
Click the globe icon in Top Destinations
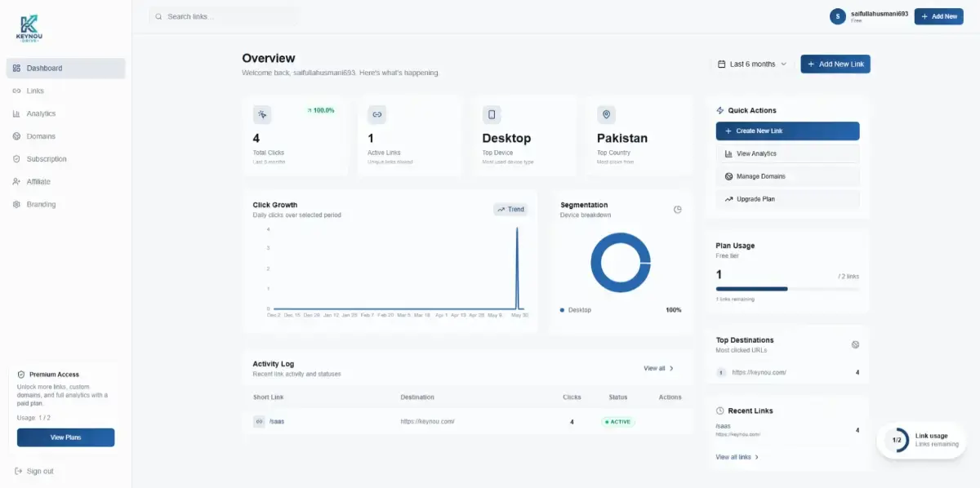tap(855, 344)
